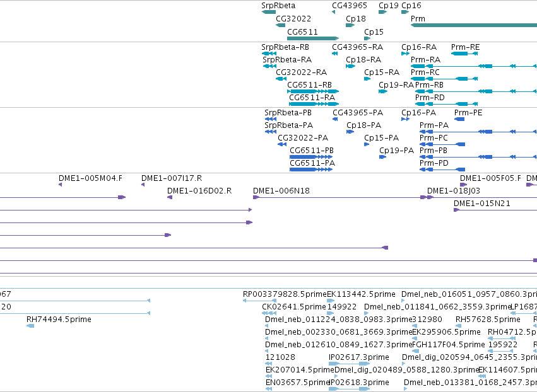This screenshot has width=537, height=392.
Task: Click the RH57628.5prime EST label
Action: [x=488, y=320]
